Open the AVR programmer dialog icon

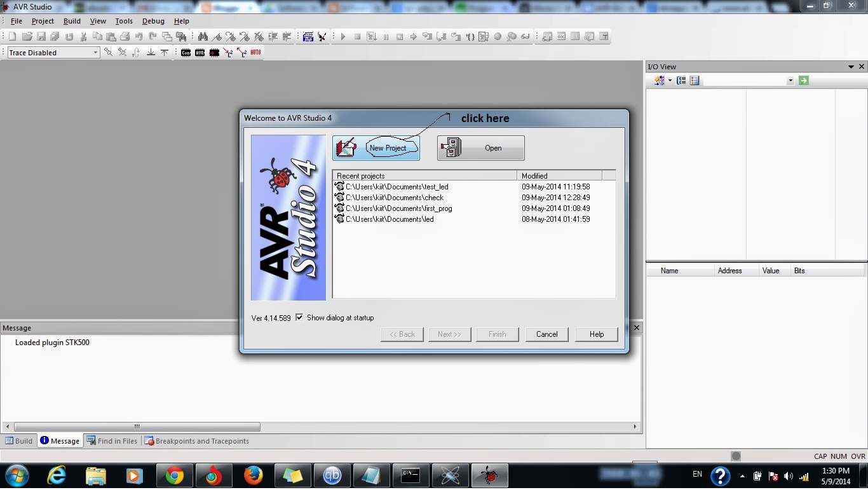coord(308,37)
